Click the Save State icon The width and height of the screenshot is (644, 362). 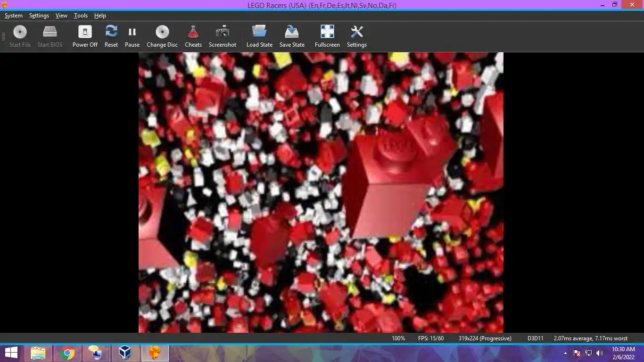[292, 32]
